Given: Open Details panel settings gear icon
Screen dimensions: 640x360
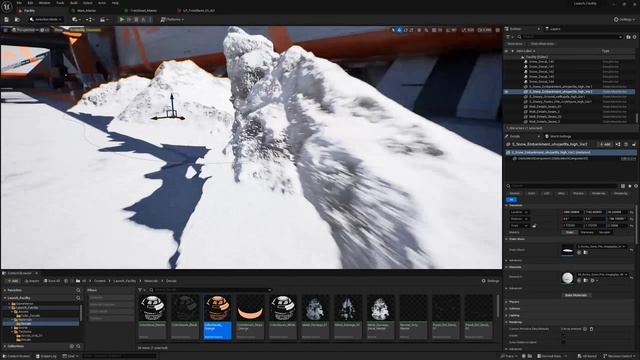Looking at the screenshot, I should tap(636, 186).
